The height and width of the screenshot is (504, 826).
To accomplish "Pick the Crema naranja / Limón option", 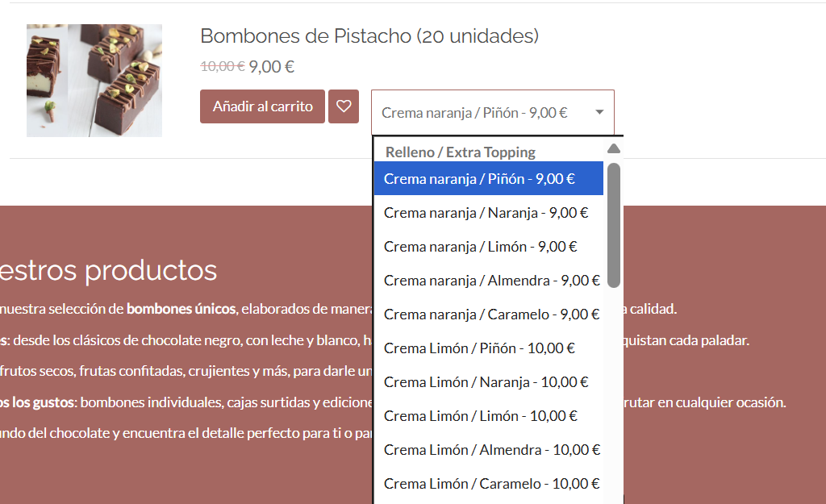I will 481,247.
